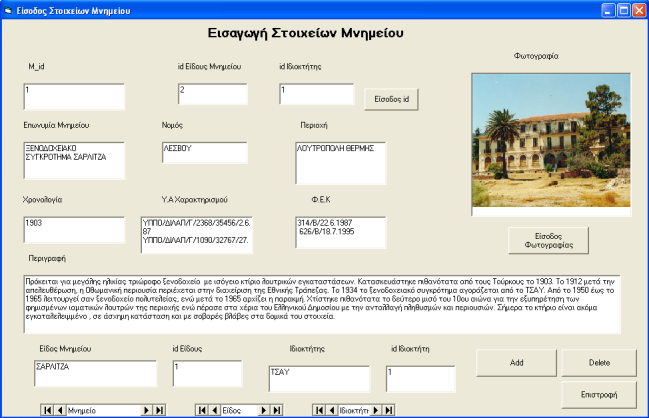The image size is (649, 418).
Task: Click the Υ.Α Χαρακτηρισμού text box
Action: [x=197, y=235]
